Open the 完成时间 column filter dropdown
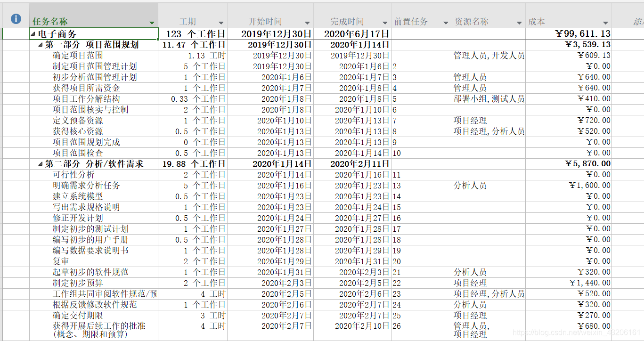Image resolution: width=644 pixels, height=341 pixels. 385,23
